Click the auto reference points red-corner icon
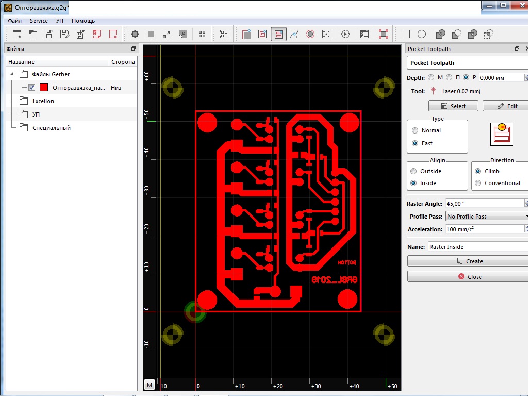The width and height of the screenshot is (532, 399). (384, 34)
